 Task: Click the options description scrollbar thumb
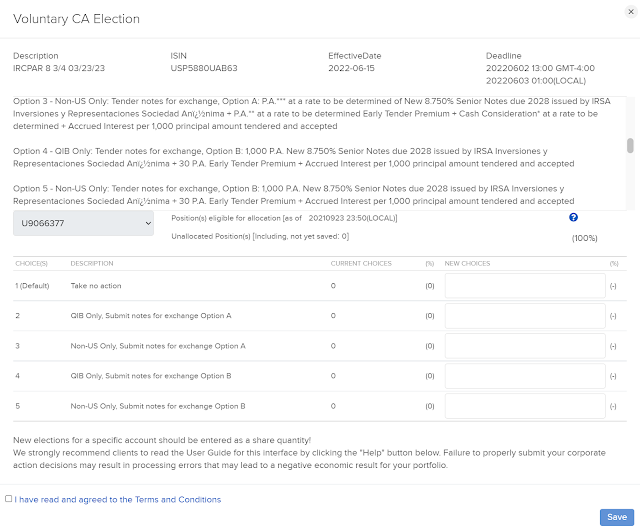pos(630,146)
